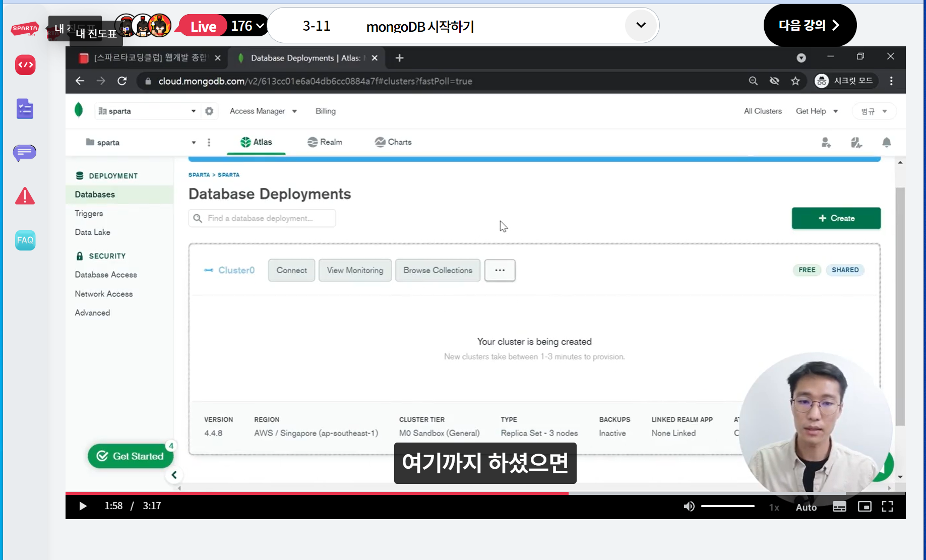
Task: Open the notifications bell
Action: 887,143
